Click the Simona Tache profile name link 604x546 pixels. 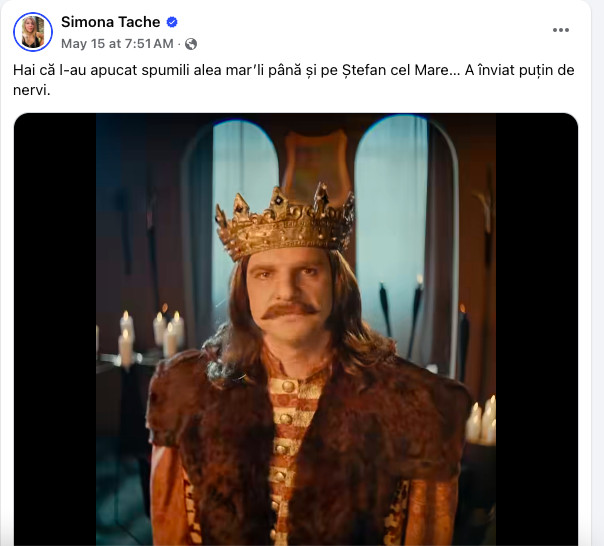[x=110, y=22]
